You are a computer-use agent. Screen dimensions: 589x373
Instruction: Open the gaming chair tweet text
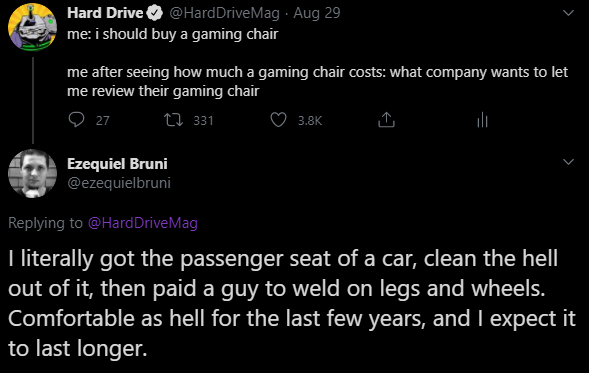[317, 62]
